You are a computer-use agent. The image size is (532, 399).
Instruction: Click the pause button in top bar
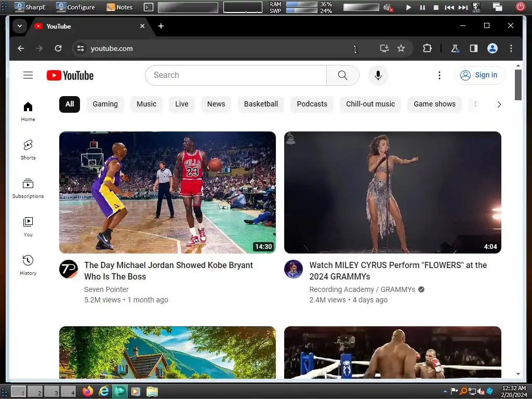pyautogui.click(x=422, y=7)
